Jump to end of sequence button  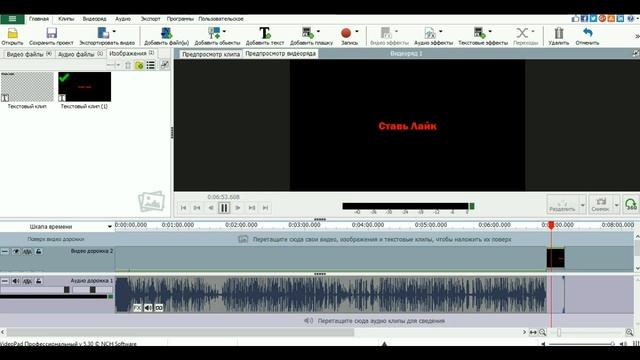click(x=265, y=208)
